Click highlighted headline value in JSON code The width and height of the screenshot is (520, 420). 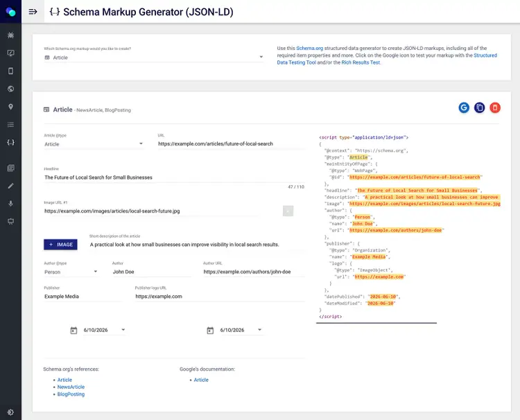417,191
